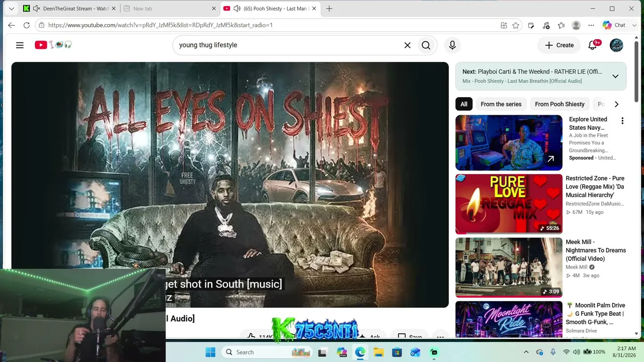Refresh the YouTube page
Screen dimensions: 644x362
(x=27, y=25)
